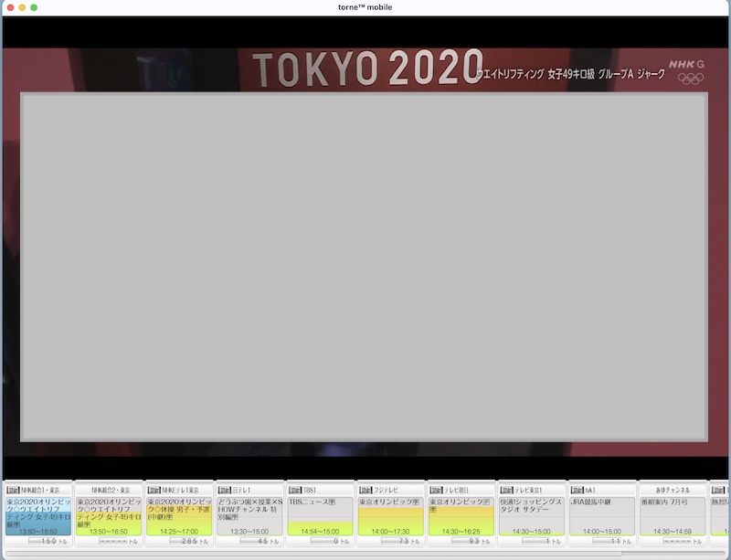This screenshot has width=731, height=560.
Task: Minimize the torne mobile window
Action: coord(22,7)
